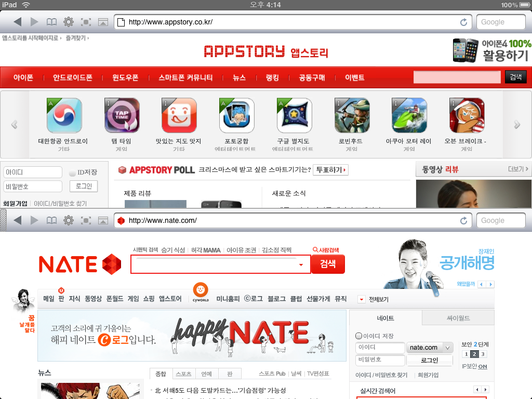Select security level 1
This screenshot has width=532, height=399.
tap(466, 354)
